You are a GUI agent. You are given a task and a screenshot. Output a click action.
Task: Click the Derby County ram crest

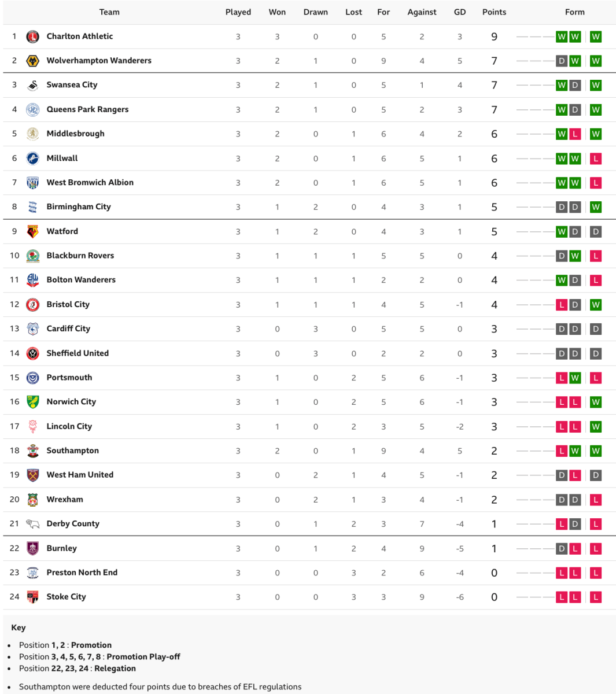(33, 524)
